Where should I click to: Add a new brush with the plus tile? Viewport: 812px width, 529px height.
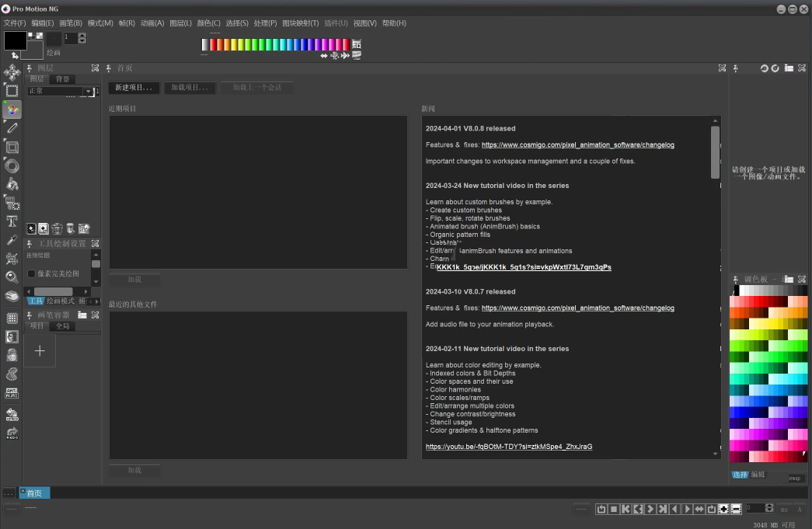[x=40, y=351]
